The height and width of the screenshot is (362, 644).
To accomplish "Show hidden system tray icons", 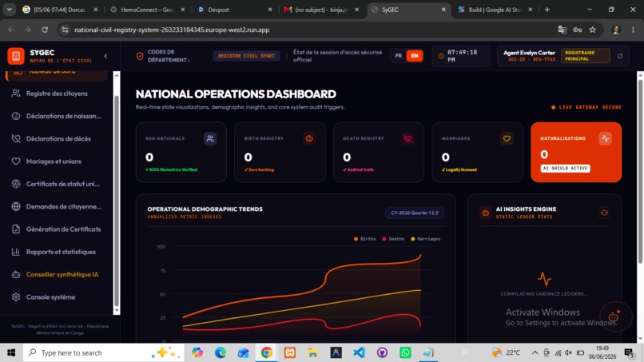I will pos(535,352).
